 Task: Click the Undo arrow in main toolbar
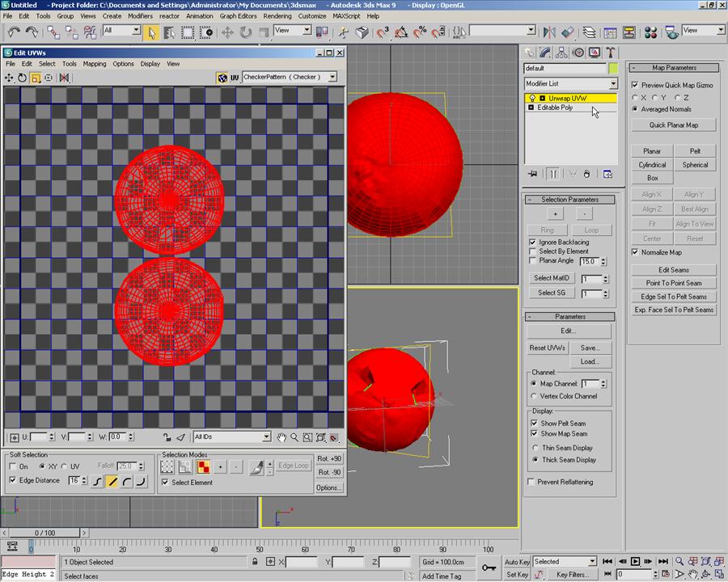pyautogui.click(x=14, y=32)
